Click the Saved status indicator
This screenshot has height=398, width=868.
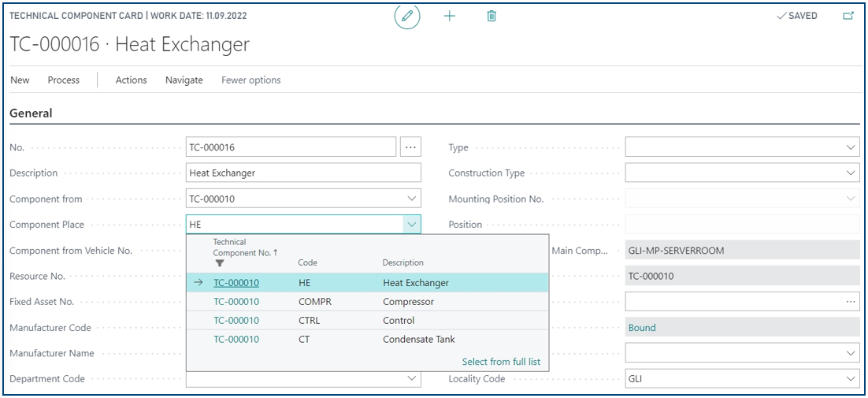click(797, 16)
